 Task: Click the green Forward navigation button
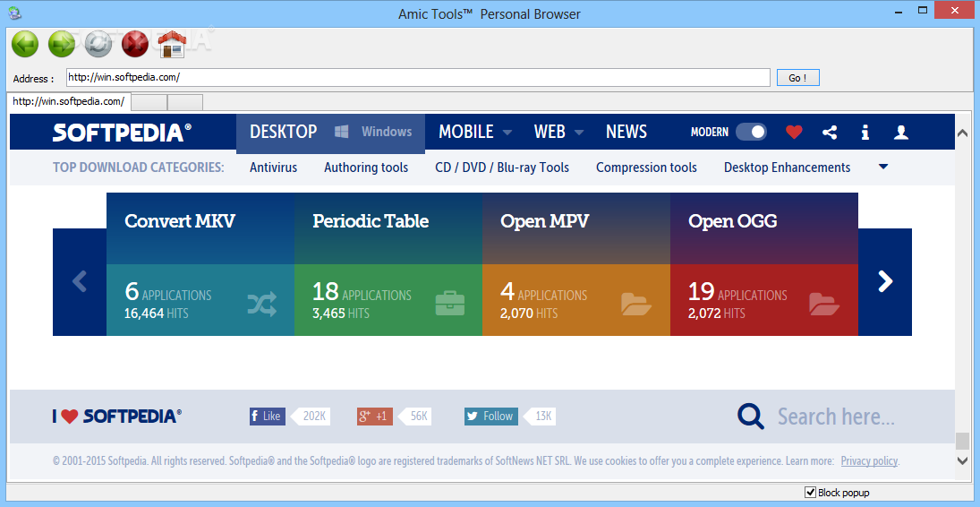[x=62, y=44]
